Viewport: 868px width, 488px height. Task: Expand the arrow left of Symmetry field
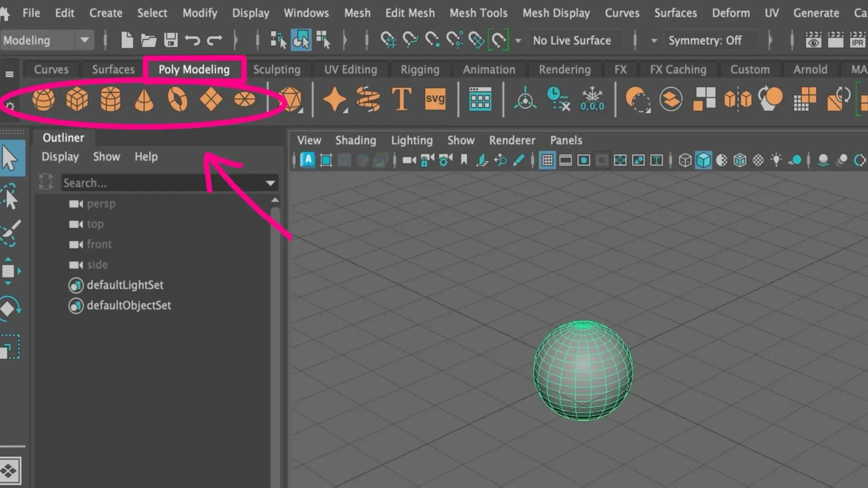pyautogui.click(x=654, y=41)
